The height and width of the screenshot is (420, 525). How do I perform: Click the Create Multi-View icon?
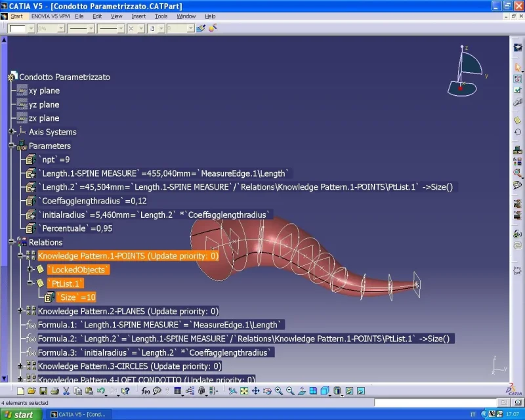coord(313,391)
